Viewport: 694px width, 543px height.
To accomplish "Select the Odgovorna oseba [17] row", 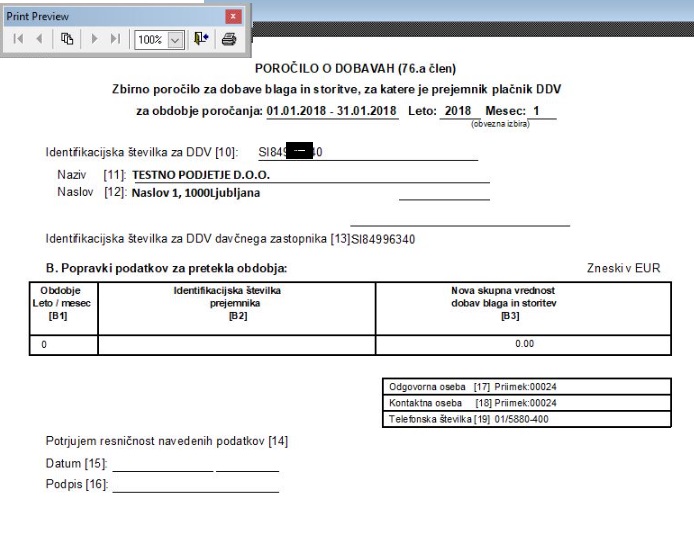I will point(527,387).
